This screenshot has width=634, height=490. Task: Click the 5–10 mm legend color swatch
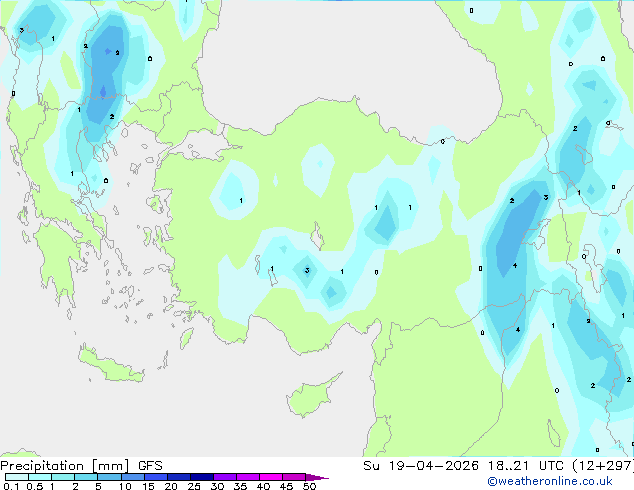[109, 477]
